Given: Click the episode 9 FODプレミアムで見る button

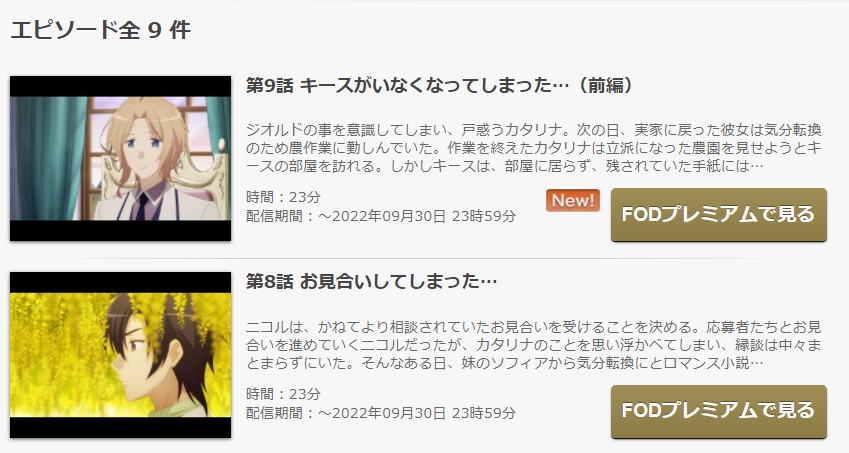Looking at the screenshot, I should tap(719, 215).
